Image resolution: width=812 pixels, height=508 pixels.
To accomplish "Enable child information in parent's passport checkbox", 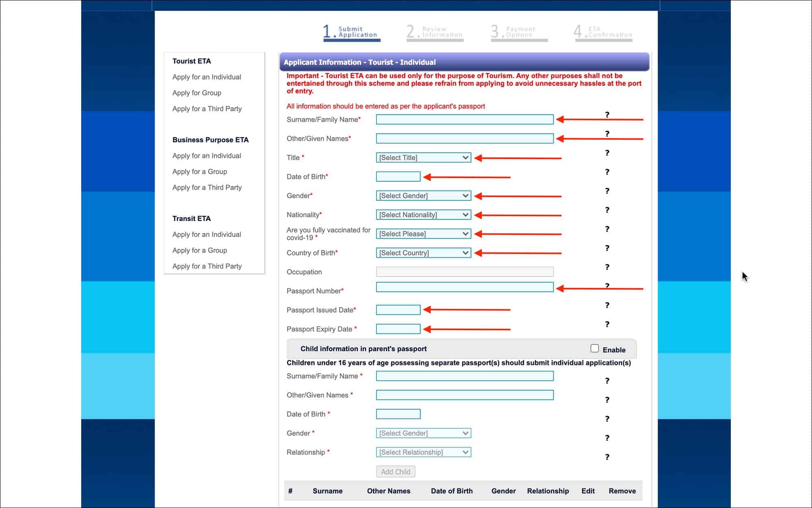I will point(594,348).
